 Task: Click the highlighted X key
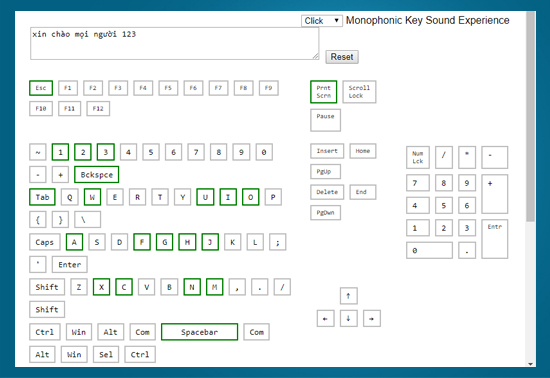[x=102, y=287]
